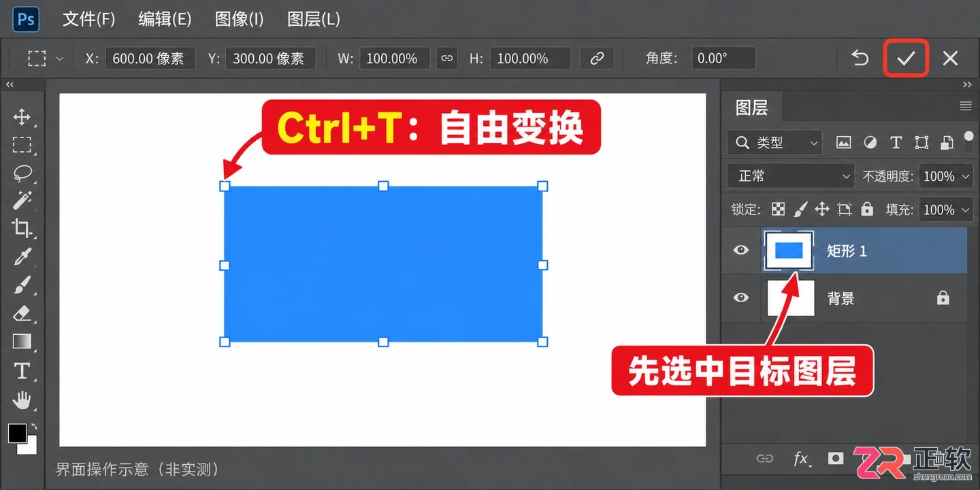Select the Hand tool
This screenshot has width=980, height=490.
[22, 399]
